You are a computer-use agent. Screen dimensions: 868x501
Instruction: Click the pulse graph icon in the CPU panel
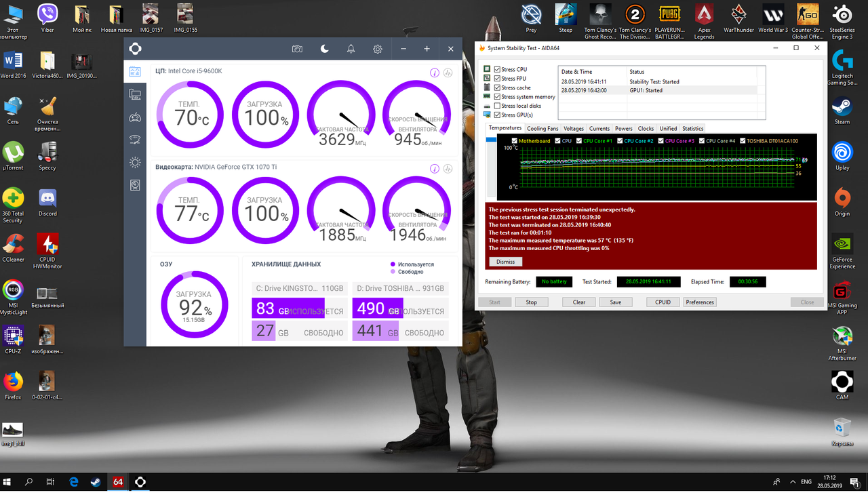coord(448,73)
